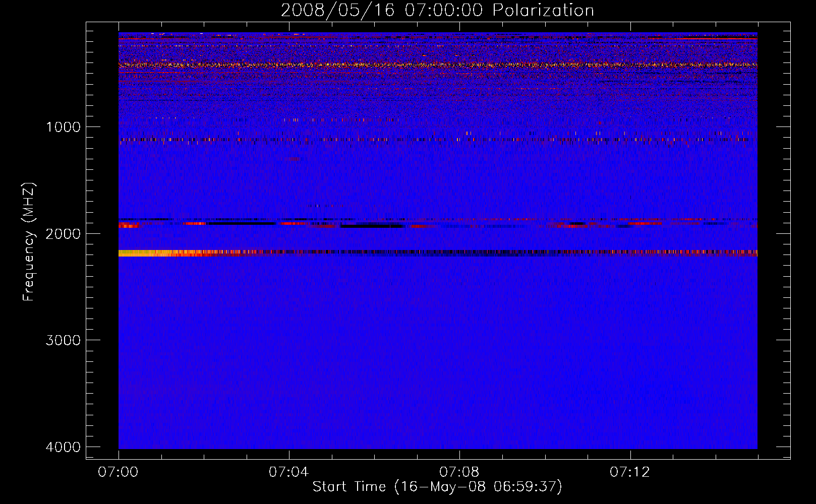Click the 1000 frequency tick label
Viewport: 816px width, 504px height.
[x=63, y=127]
